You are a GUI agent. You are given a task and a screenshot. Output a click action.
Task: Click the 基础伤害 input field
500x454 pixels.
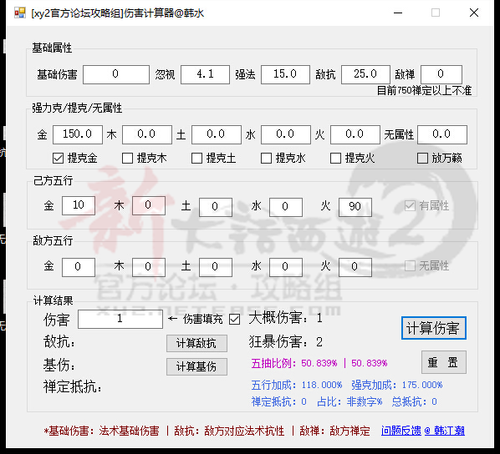[x=116, y=74]
